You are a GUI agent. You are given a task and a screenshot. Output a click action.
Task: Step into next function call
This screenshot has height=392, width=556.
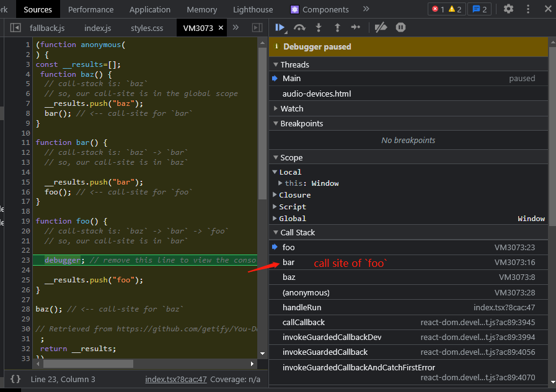pyautogui.click(x=319, y=27)
